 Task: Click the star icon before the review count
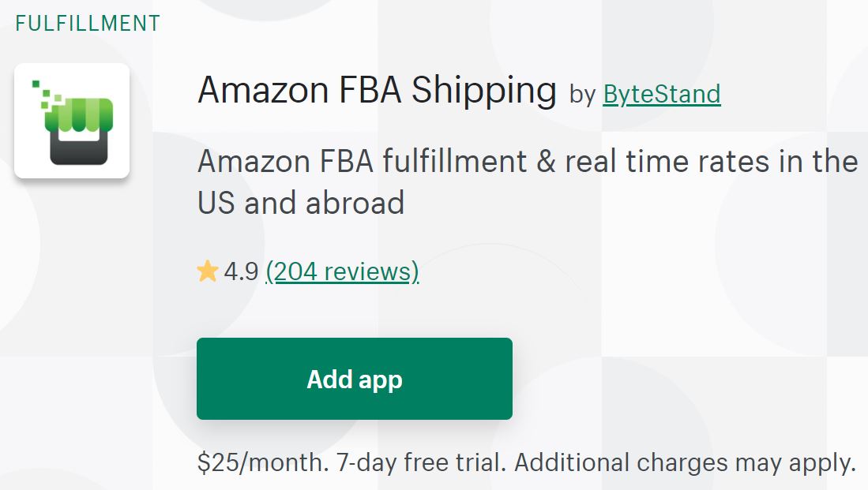point(209,271)
